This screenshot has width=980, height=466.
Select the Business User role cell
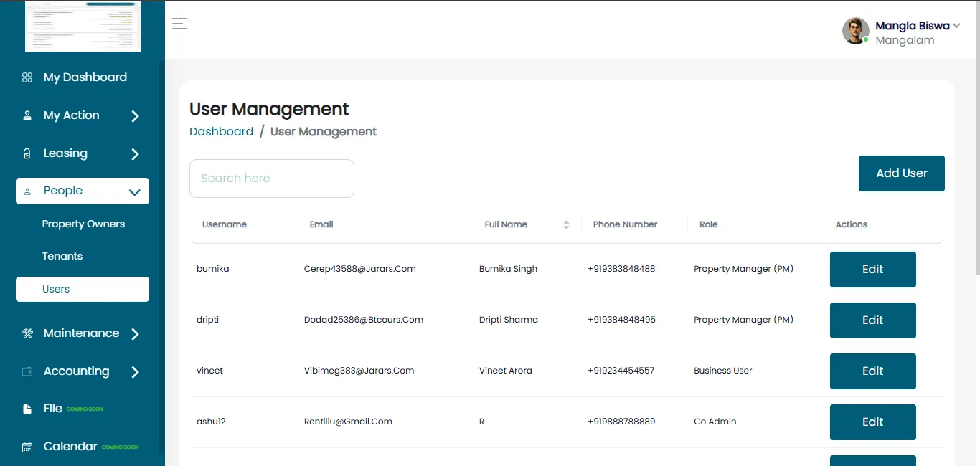click(723, 371)
